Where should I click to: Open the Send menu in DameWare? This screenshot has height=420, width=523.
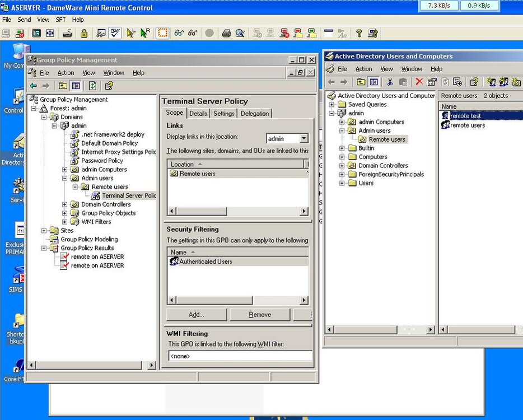coord(24,20)
